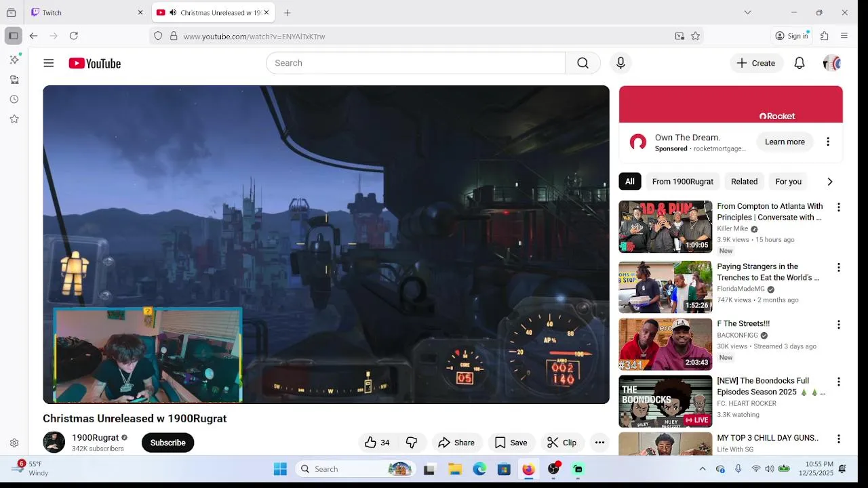The image size is (868, 488).
Task: Open Firefox extensions puzzle icon
Action: [x=825, y=36]
